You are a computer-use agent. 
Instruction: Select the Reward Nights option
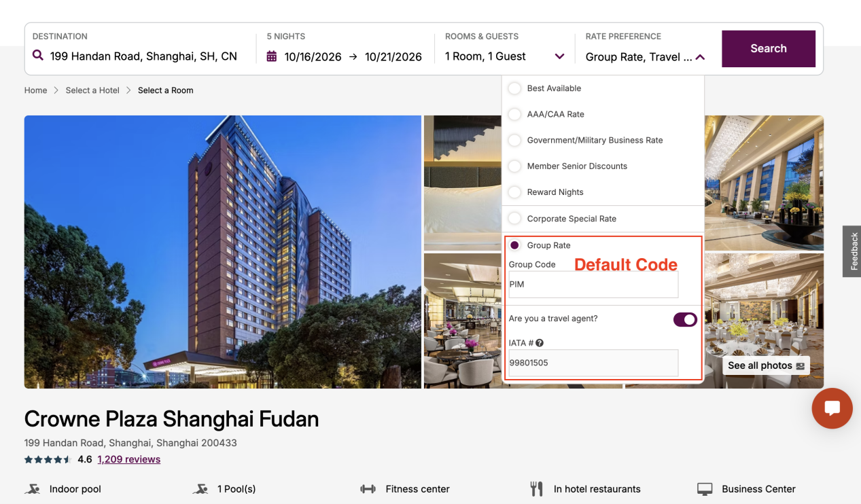coord(515,192)
